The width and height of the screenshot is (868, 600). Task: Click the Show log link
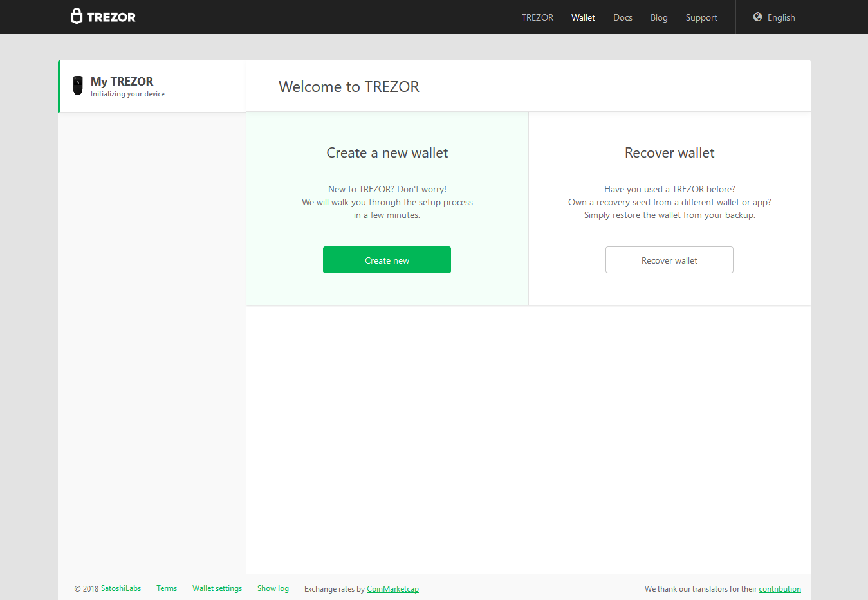273,588
